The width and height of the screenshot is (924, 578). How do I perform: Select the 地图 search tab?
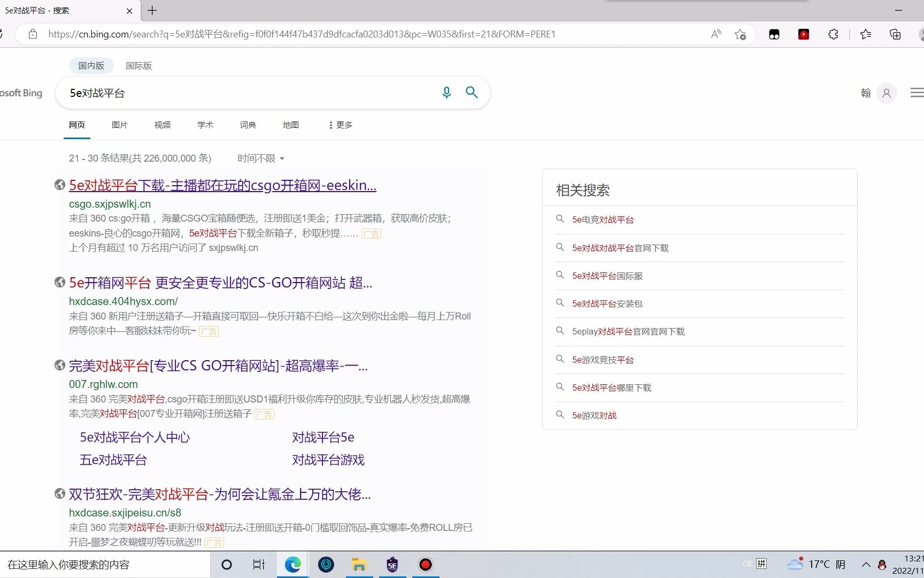(x=291, y=125)
